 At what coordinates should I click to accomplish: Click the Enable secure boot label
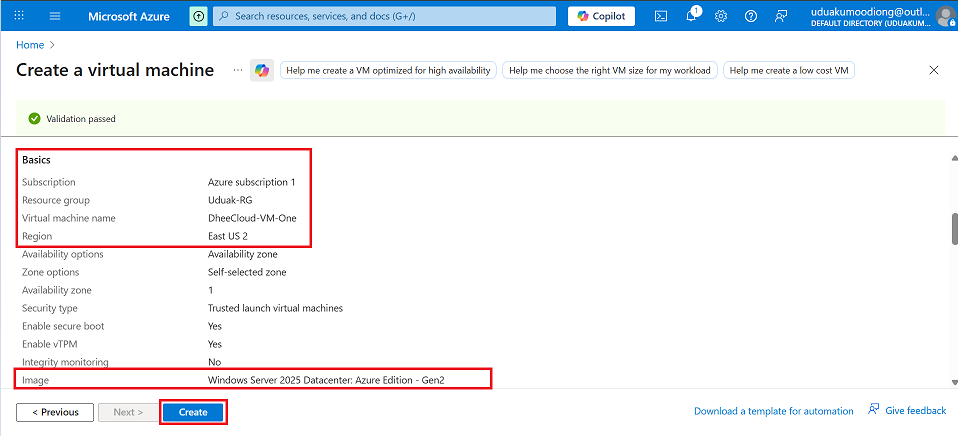pyautogui.click(x=64, y=326)
